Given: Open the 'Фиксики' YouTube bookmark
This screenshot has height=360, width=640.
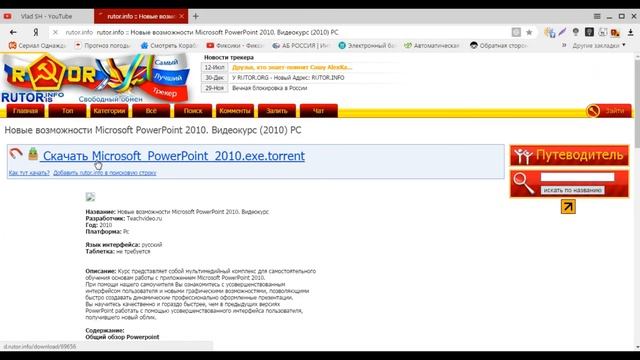Looking at the screenshot, I should coord(235,46).
